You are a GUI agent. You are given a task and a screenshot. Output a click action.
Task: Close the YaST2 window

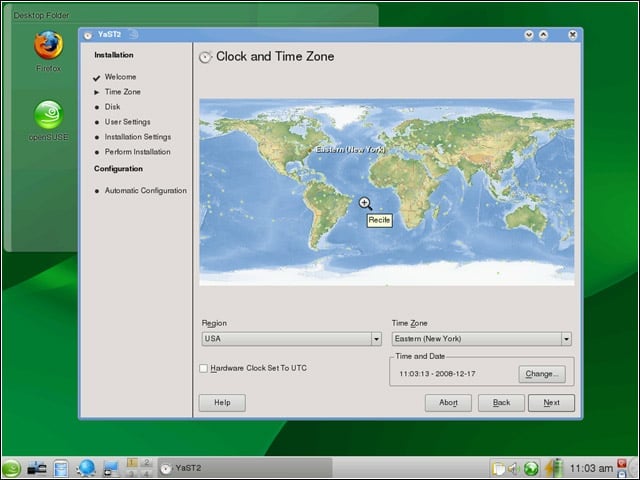click(x=573, y=35)
